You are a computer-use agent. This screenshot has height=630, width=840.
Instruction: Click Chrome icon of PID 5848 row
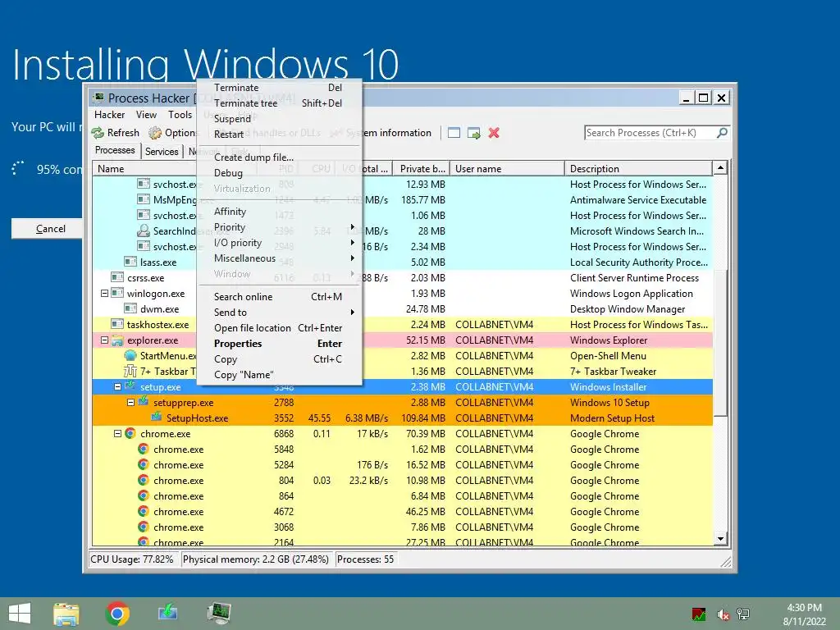143,449
